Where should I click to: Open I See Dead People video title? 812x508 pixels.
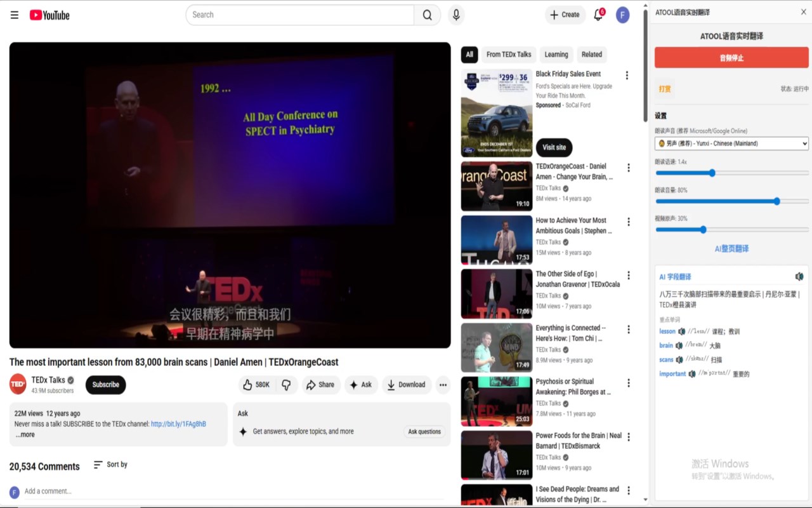click(577, 494)
